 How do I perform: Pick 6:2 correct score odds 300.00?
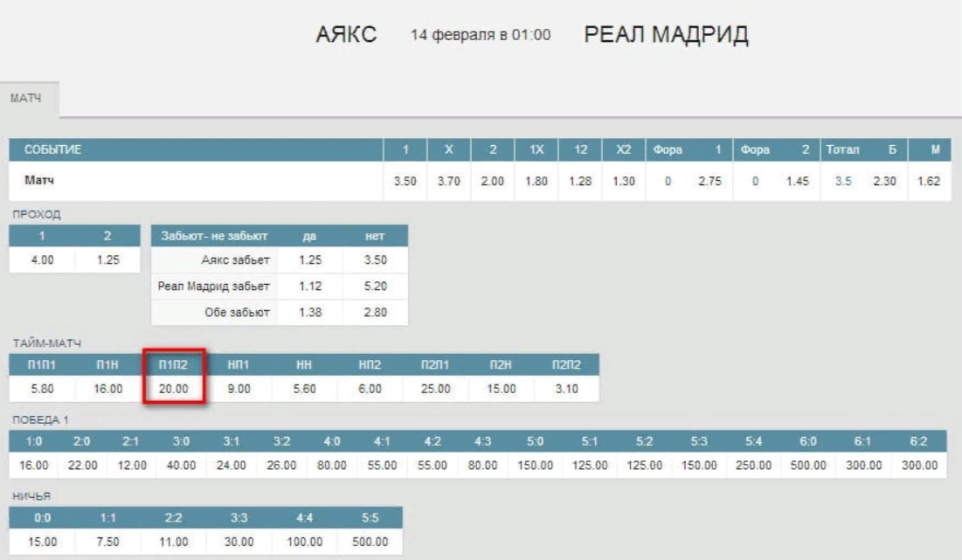[x=920, y=466]
